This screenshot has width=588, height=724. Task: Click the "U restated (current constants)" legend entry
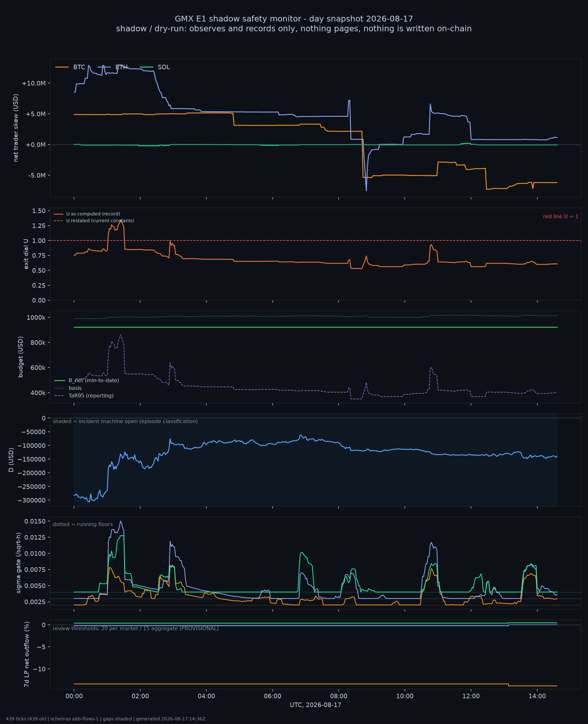(94, 220)
